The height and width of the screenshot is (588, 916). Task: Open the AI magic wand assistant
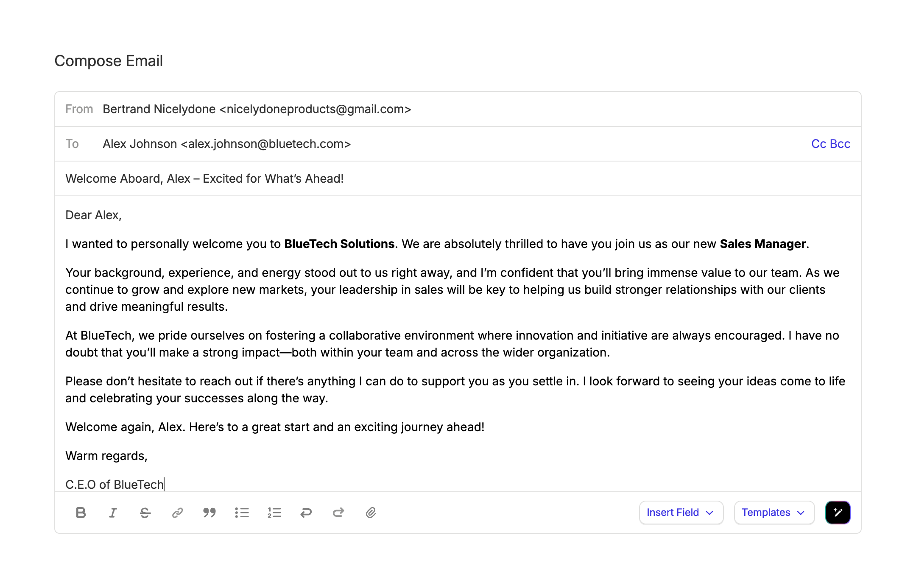click(x=838, y=513)
